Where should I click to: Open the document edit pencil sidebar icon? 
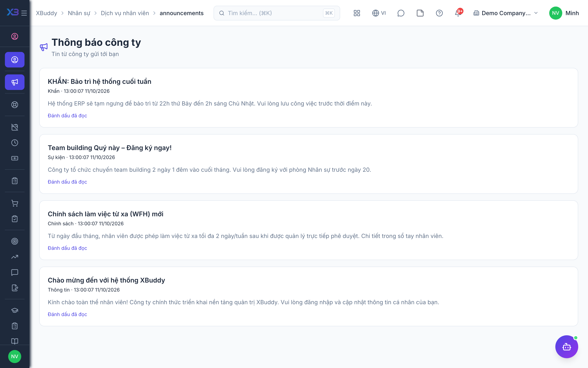coord(14,288)
